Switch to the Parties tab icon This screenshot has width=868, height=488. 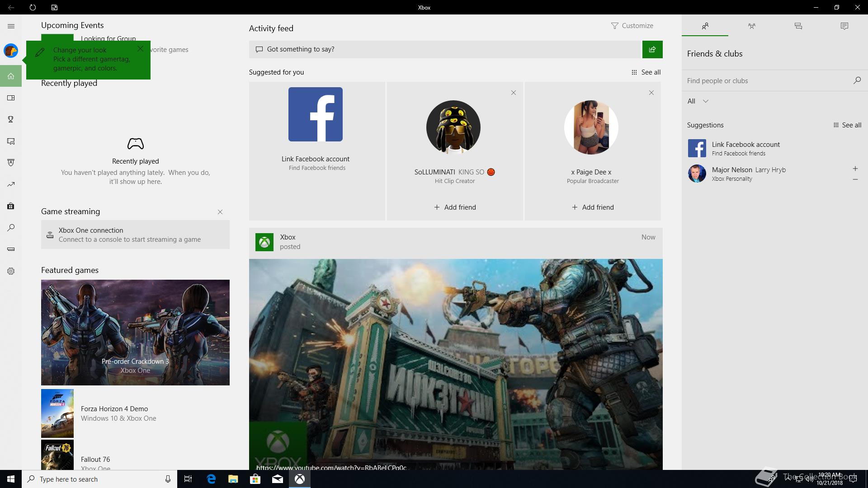tap(751, 26)
